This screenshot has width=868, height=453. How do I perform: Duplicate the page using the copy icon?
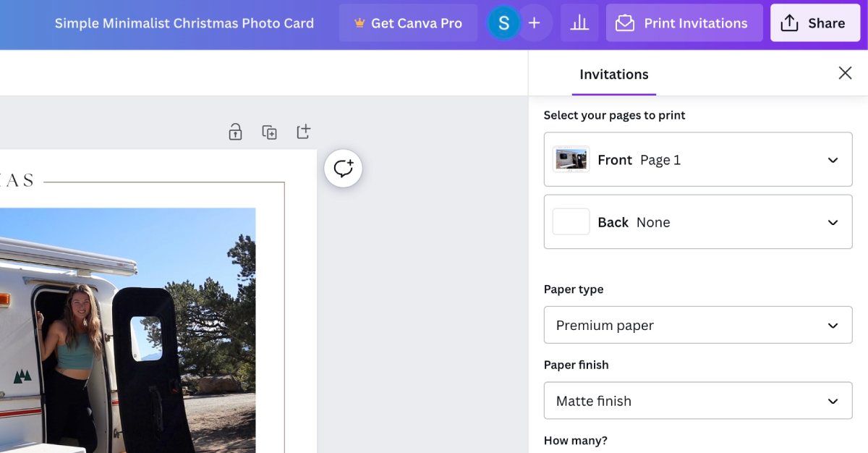tap(269, 132)
